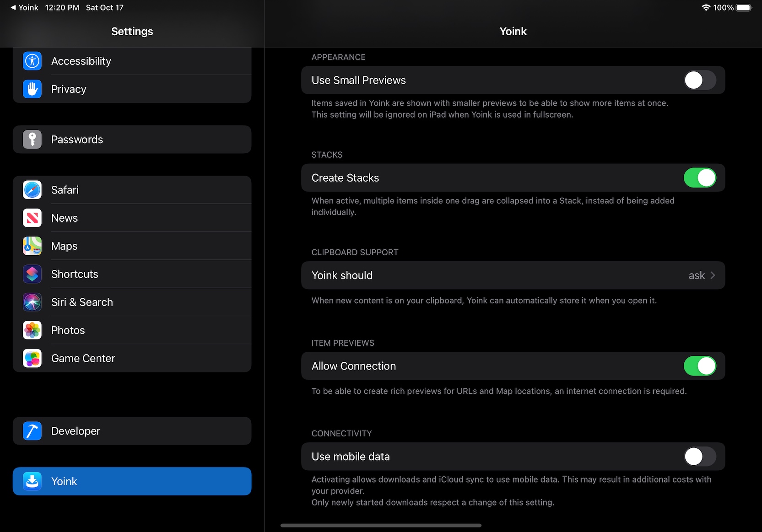Open Privacy via its hand icon
This screenshot has height=532, width=762.
pyautogui.click(x=32, y=89)
